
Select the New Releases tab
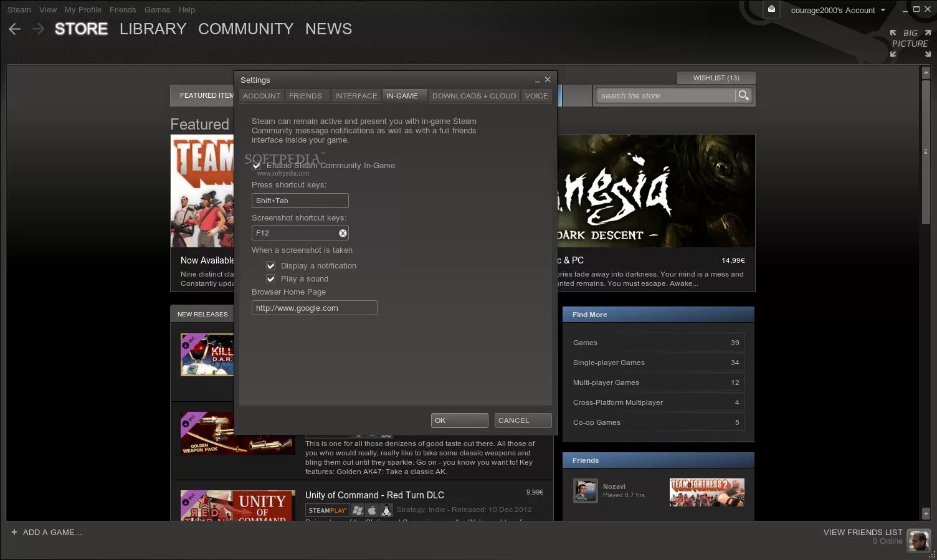click(x=202, y=314)
